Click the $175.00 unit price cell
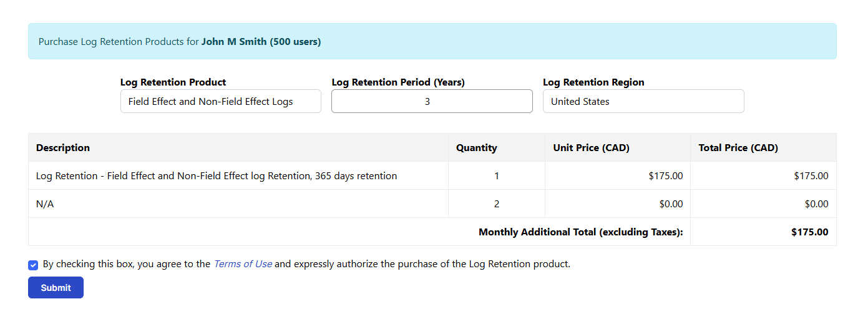The image size is (868, 324). pyautogui.click(x=665, y=176)
